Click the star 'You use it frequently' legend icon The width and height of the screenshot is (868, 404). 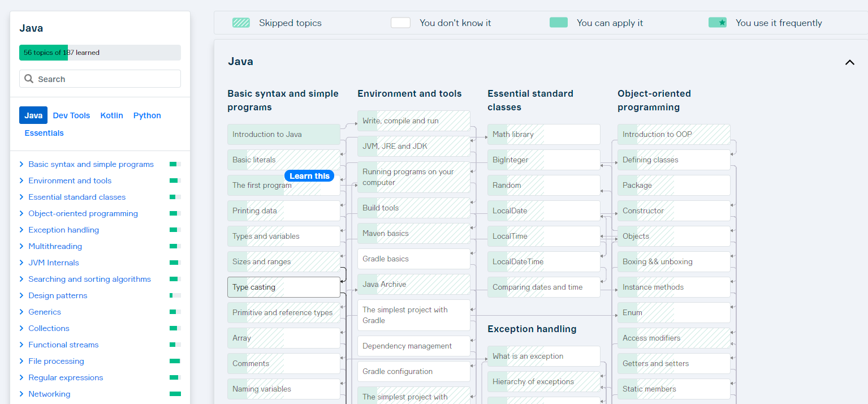717,23
